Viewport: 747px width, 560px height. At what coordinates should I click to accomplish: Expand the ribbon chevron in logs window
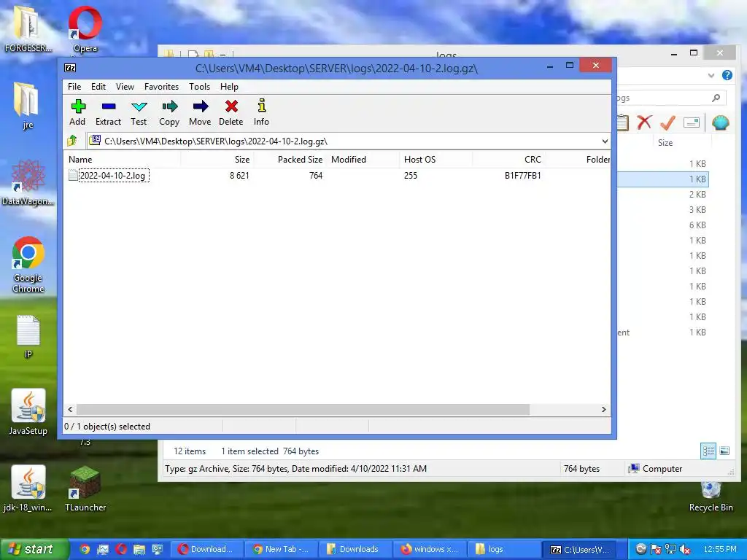711,75
